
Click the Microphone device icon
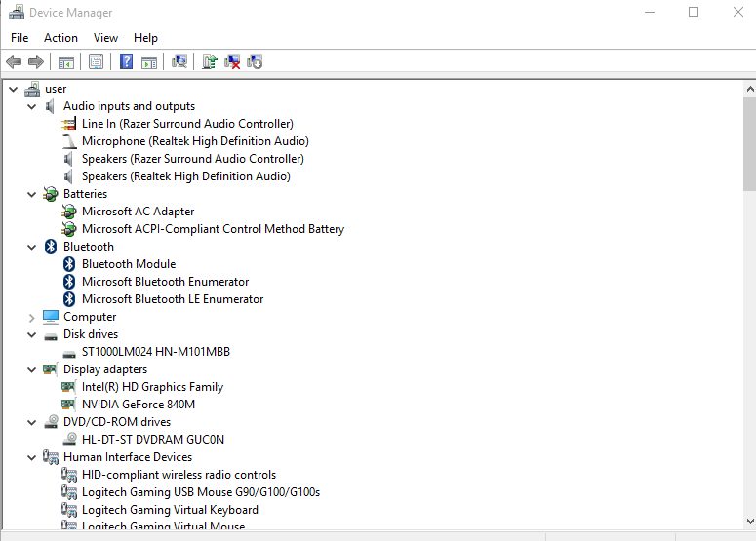pyautogui.click(x=69, y=141)
